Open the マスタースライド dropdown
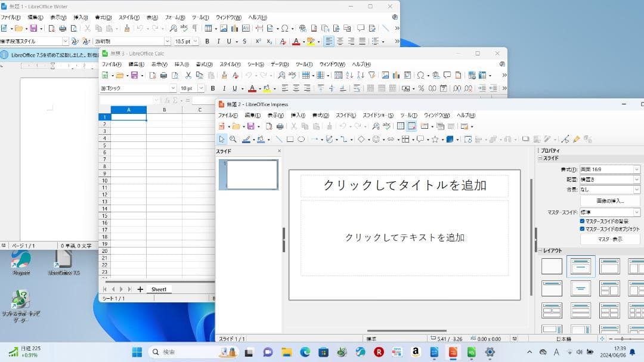644x362 pixels. click(636, 212)
